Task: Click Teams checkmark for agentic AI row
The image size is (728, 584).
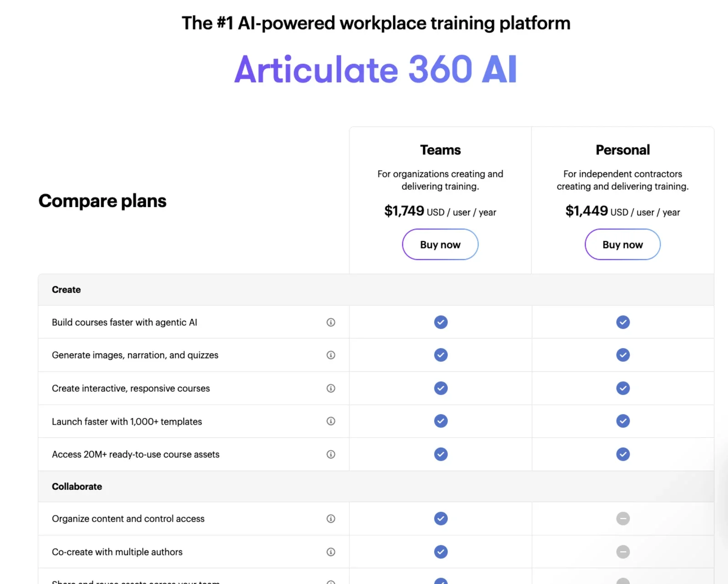Action: tap(440, 322)
